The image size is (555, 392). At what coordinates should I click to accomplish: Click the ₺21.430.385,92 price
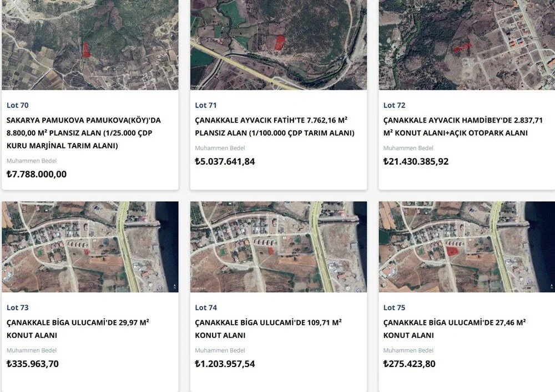click(416, 162)
